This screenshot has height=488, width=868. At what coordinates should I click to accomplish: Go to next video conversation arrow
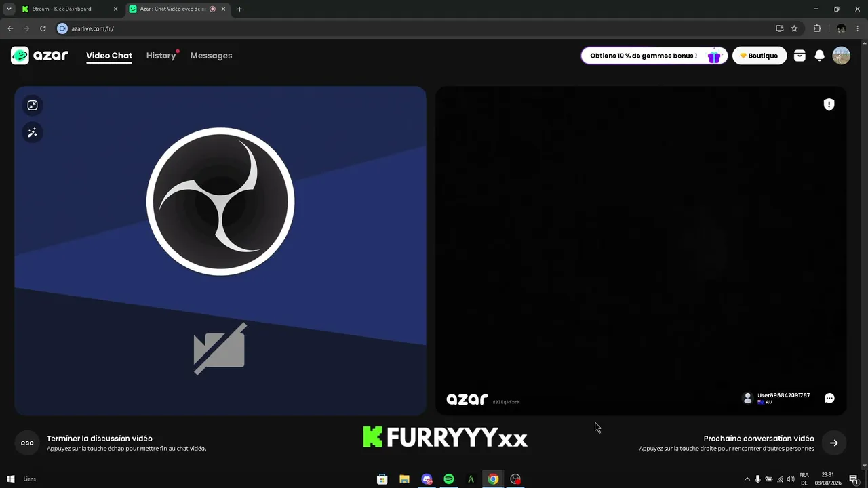point(834,443)
